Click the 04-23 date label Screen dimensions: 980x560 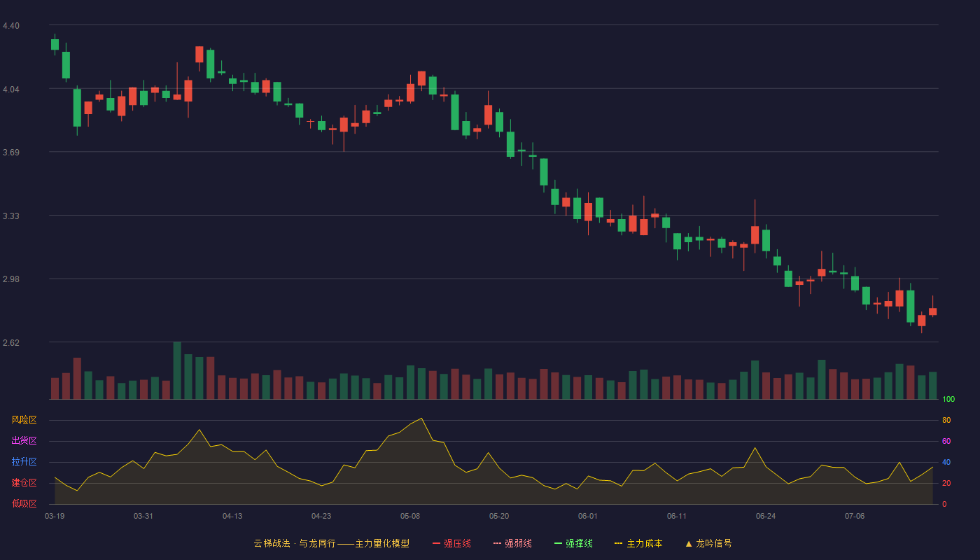coord(321,516)
